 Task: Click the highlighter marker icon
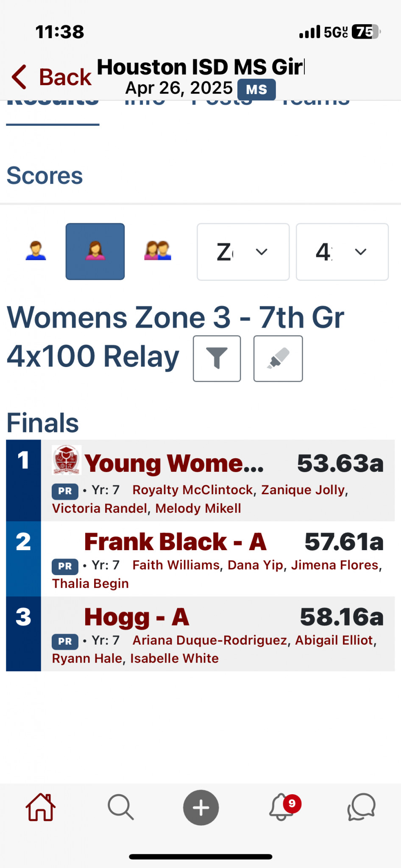tap(278, 359)
